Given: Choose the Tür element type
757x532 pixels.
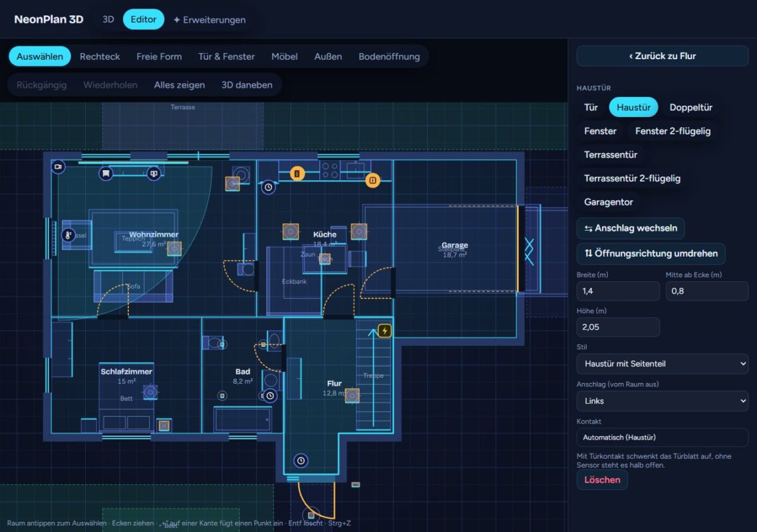Looking at the screenshot, I should [x=591, y=107].
